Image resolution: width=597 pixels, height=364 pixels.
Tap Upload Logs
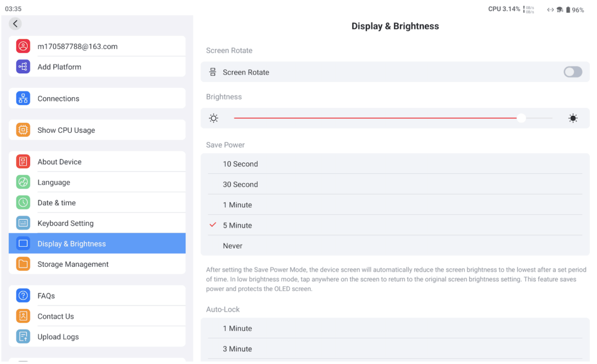[58, 337]
